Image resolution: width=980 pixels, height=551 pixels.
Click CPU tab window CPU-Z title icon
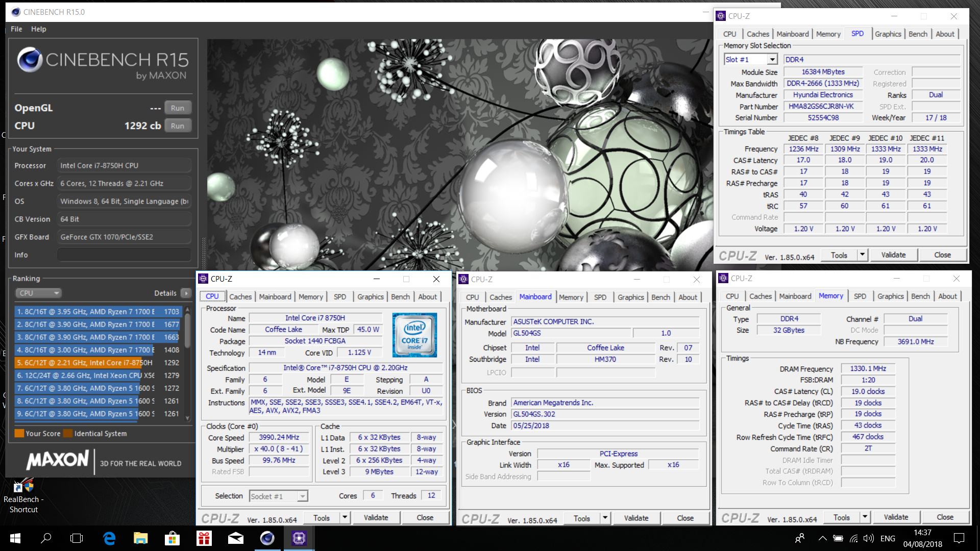203,279
